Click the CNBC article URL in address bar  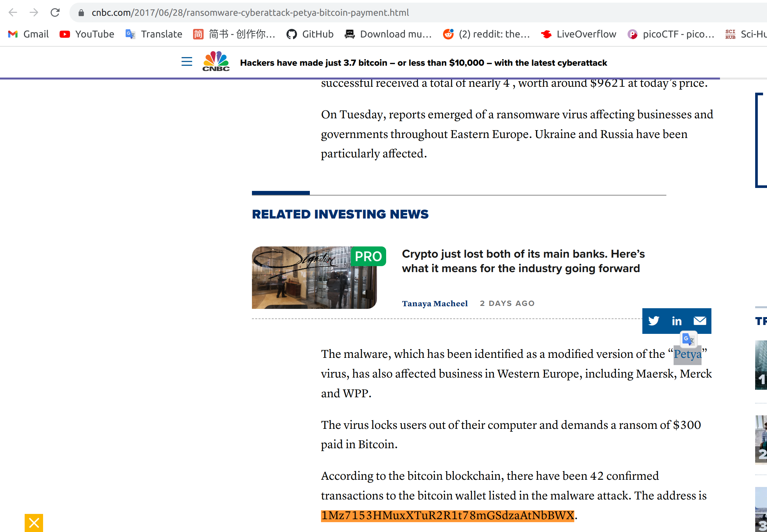[250, 13]
